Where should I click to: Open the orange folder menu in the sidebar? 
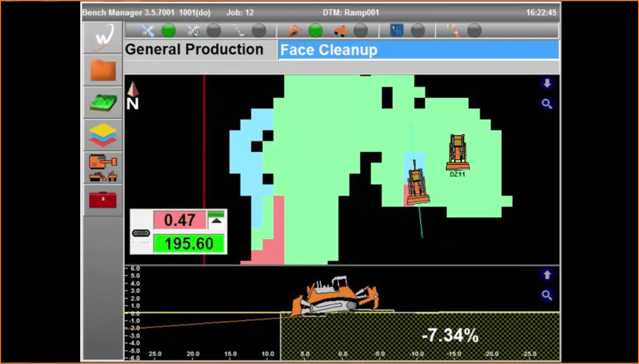(x=102, y=70)
